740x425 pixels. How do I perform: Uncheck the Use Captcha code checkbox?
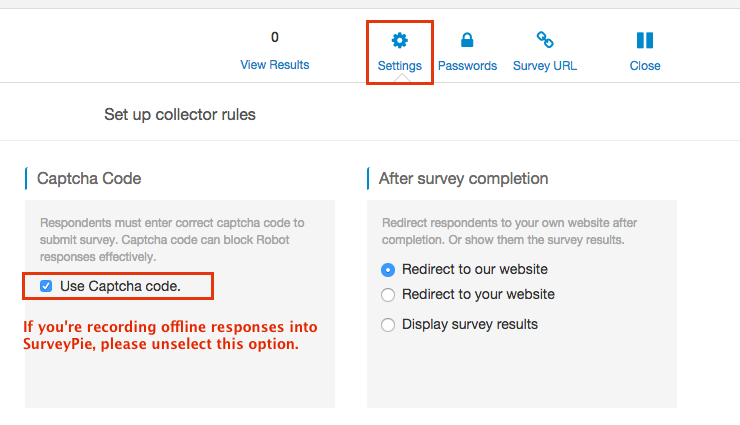click(x=46, y=286)
